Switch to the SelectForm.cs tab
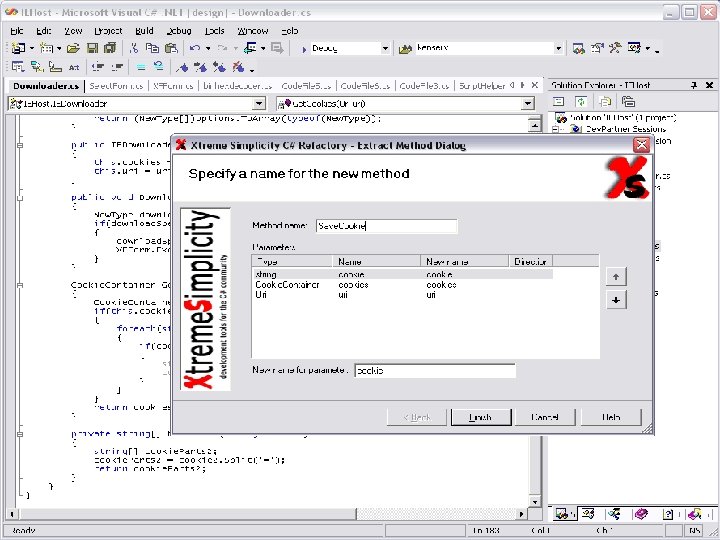The height and width of the screenshot is (540, 720). (116, 86)
